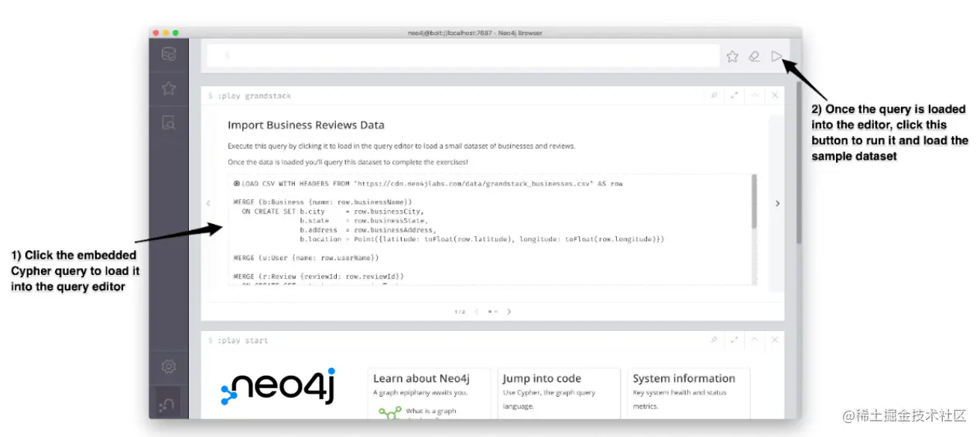Expand the :play grandstack frame to fullscreen
This screenshot has height=437, width=980.
click(734, 96)
